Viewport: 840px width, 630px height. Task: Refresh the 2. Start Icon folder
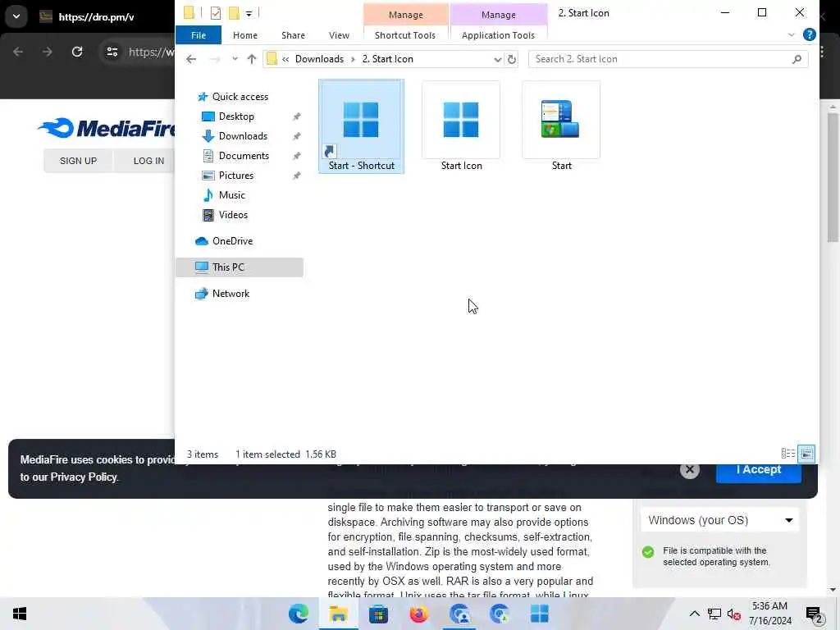(x=512, y=59)
